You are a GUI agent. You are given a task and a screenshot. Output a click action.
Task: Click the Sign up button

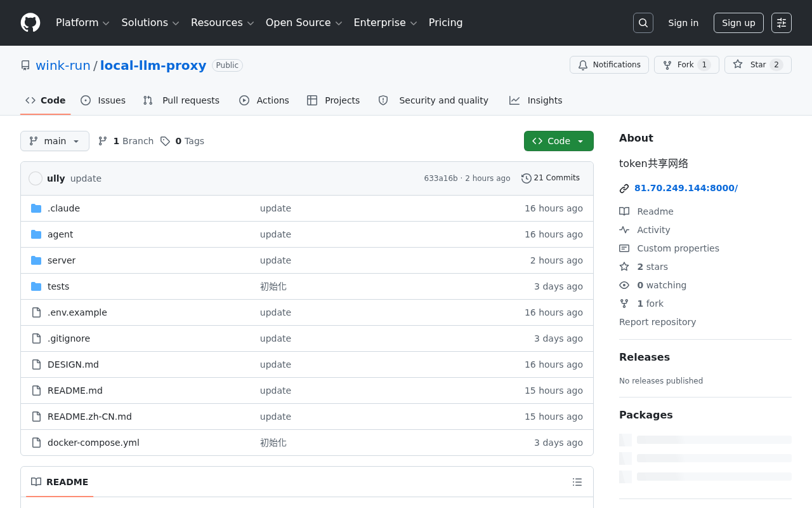coord(738,23)
